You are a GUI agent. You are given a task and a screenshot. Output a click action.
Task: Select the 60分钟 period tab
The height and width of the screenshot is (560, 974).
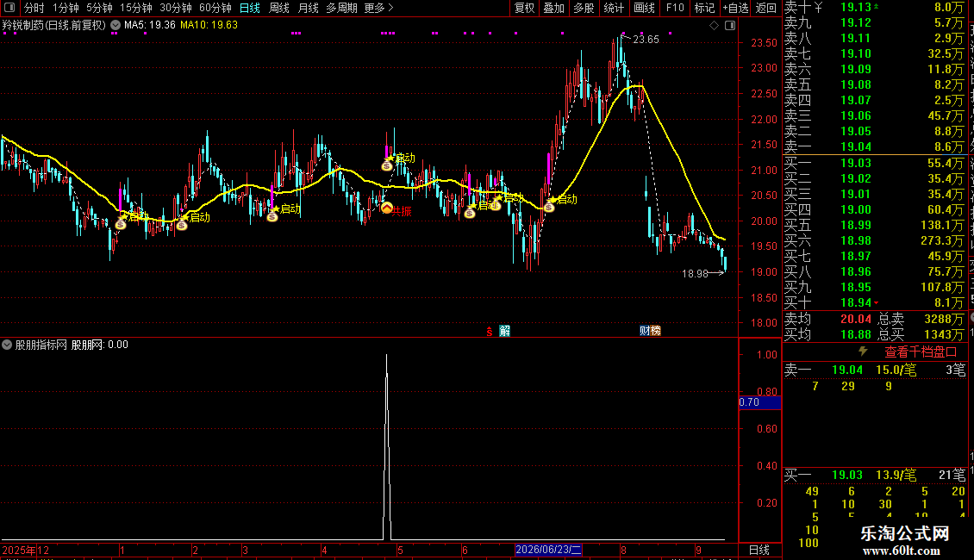point(215,8)
